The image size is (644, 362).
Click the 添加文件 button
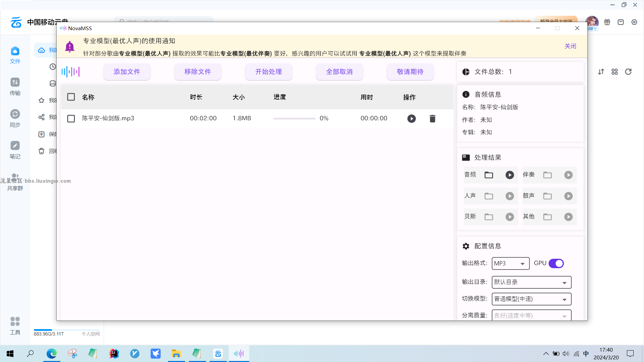coord(127,72)
